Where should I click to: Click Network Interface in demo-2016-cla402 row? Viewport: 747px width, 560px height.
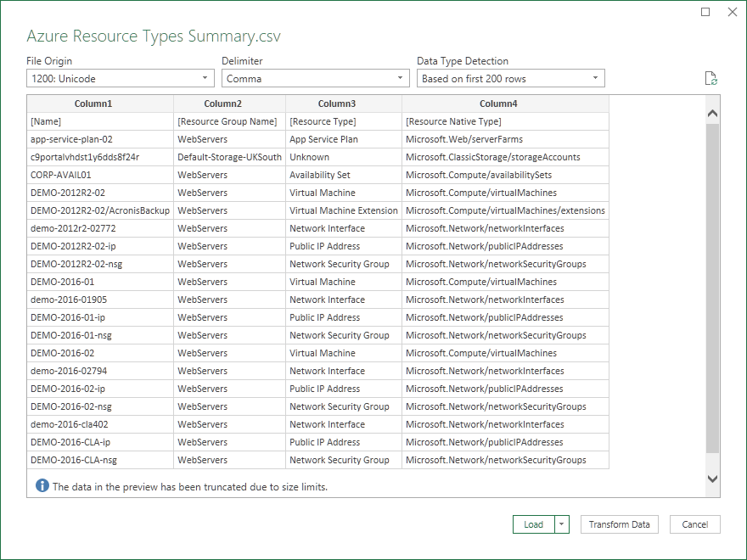pyautogui.click(x=344, y=424)
